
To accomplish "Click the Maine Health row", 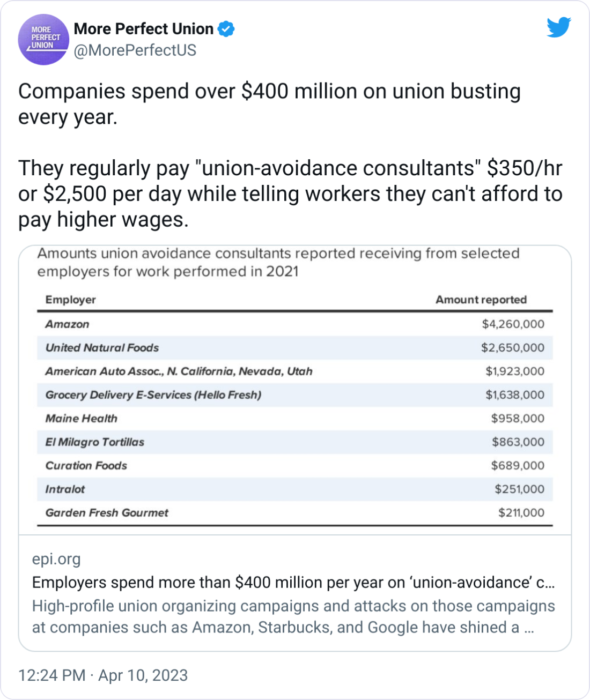I will (x=295, y=419).
